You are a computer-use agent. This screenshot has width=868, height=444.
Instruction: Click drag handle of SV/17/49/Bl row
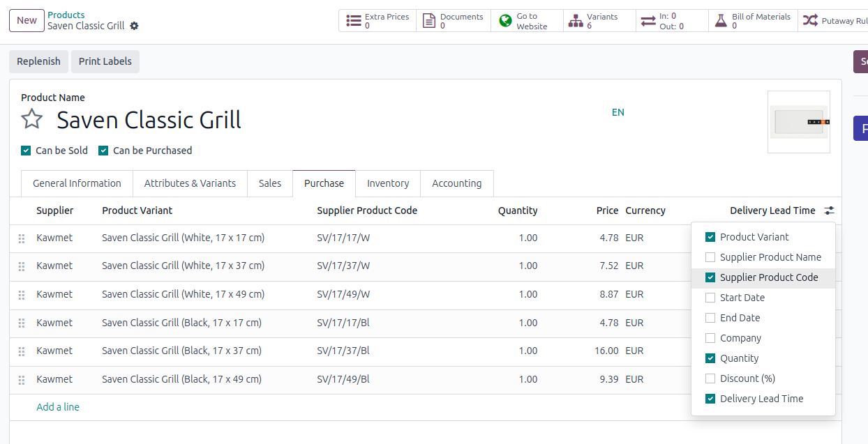pos(22,380)
